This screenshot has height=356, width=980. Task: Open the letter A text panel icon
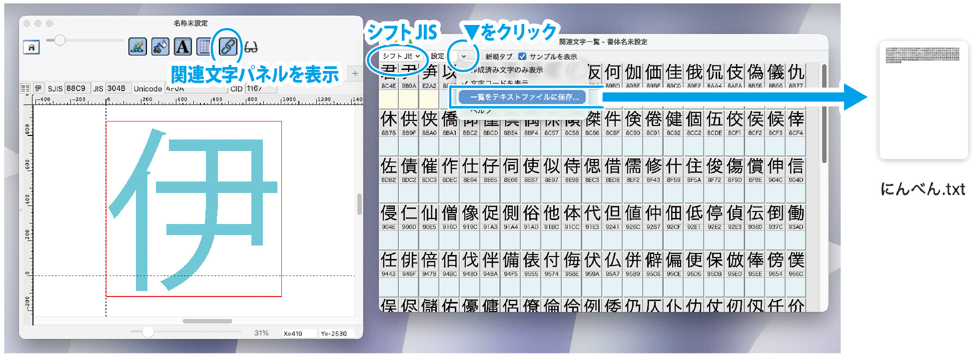tap(182, 47)
